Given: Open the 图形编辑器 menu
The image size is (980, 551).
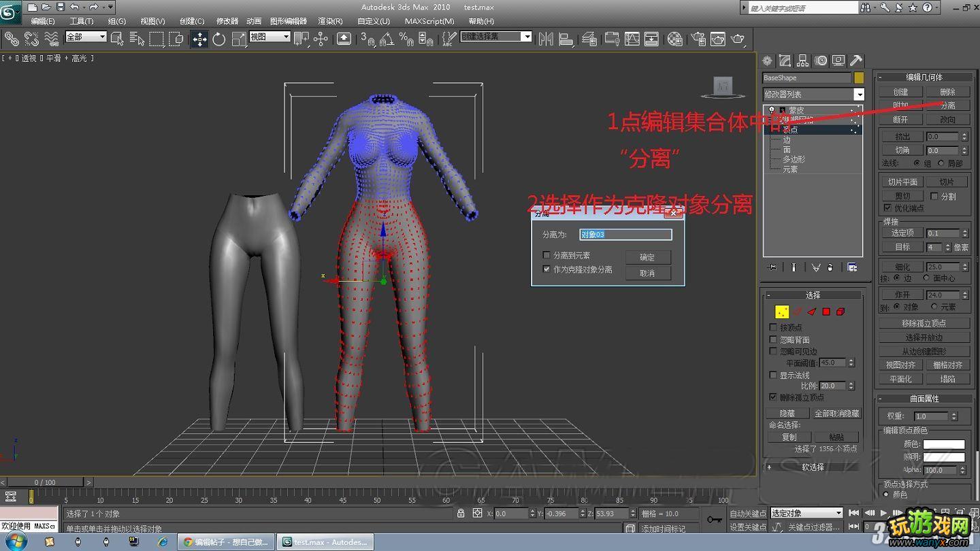Looking at the screenshot, I should click(x=289, y=21).
